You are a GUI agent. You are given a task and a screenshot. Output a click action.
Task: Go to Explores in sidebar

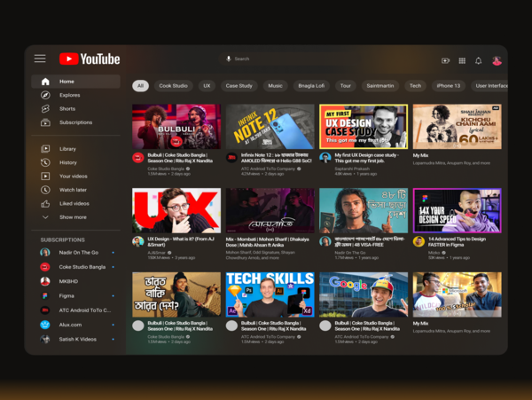coord(70,95)
